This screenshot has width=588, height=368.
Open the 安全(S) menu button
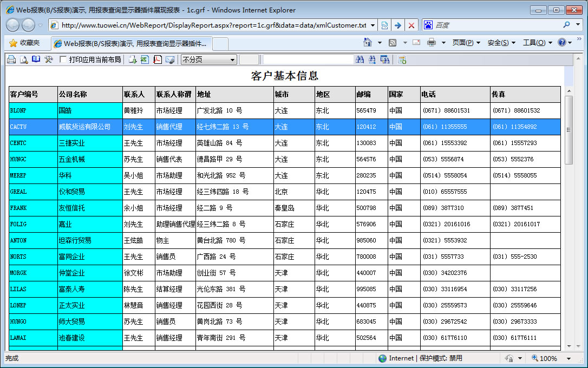click(501, 43)
